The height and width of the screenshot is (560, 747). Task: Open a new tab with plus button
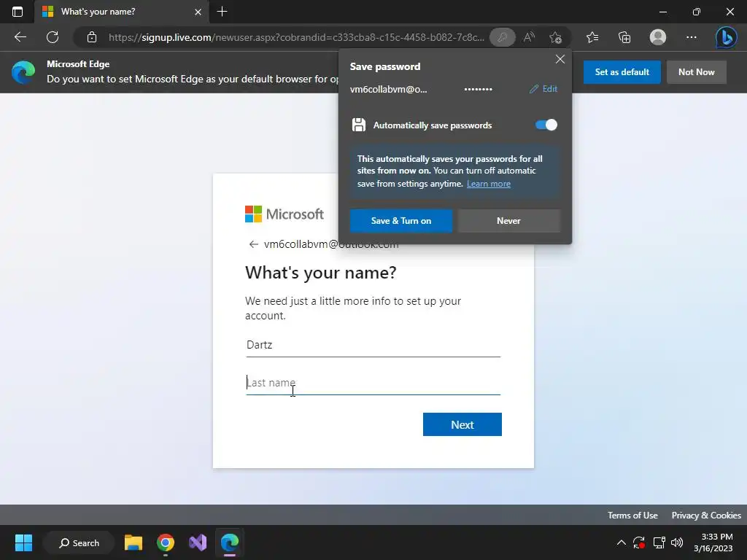(222, 12)
